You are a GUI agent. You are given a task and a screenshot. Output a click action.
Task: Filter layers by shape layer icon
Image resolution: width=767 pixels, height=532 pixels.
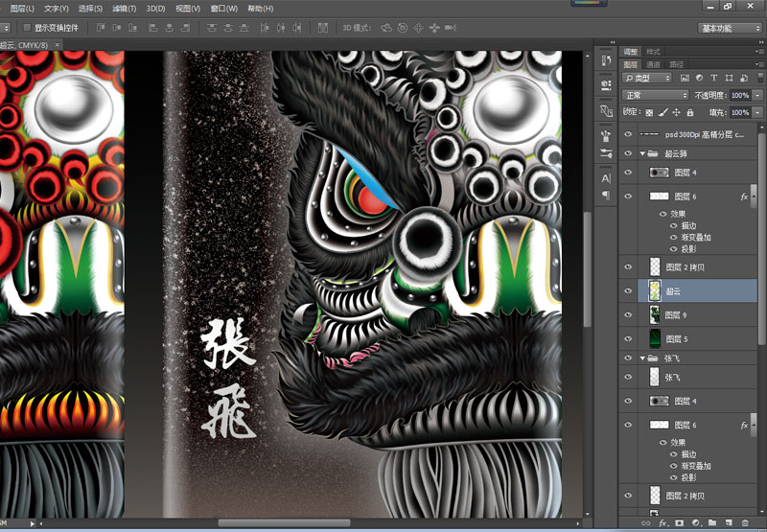pos(730,78)
